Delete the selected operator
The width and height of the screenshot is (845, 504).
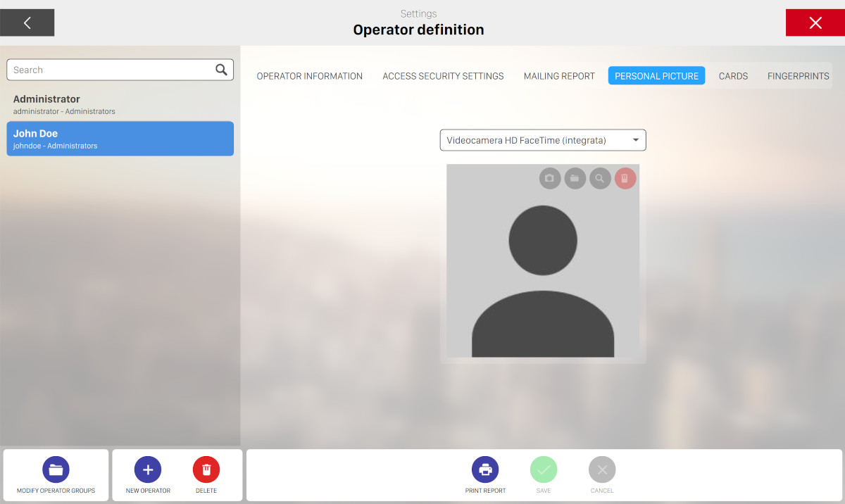(x=206, y=470)
